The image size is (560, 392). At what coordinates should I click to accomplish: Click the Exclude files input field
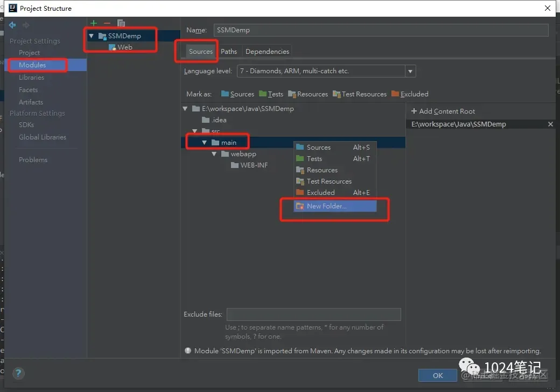(313, 314)
